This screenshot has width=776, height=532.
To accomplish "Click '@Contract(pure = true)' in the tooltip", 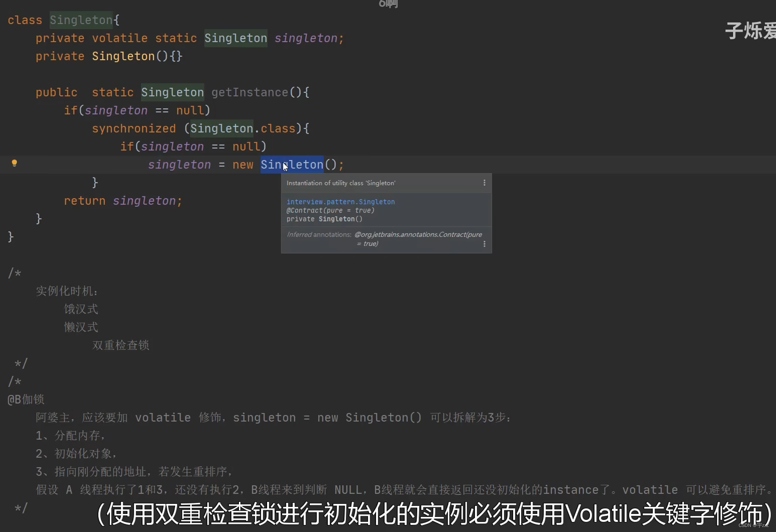I will (330, 211).
